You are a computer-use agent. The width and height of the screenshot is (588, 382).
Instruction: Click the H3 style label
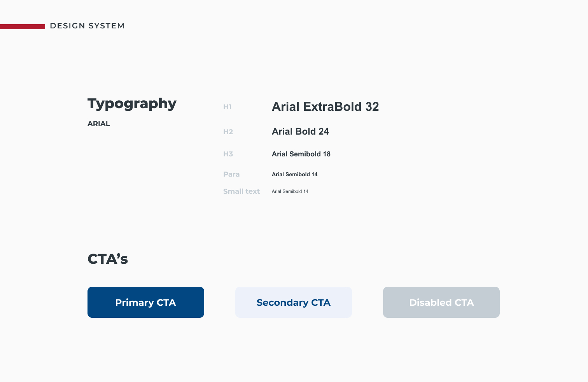coord(228,154)
